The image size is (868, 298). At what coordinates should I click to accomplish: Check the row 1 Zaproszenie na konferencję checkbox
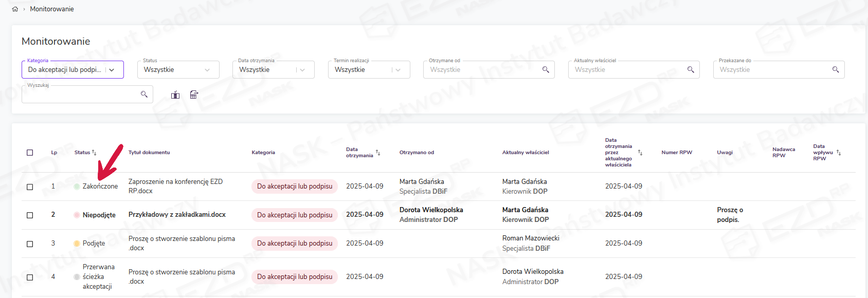point(30,187)
